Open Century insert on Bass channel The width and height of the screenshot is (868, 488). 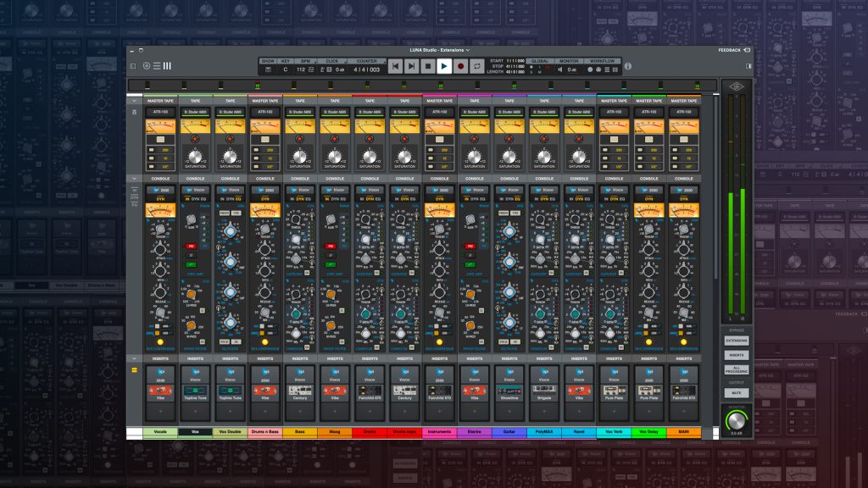click(x=300, y=391)
